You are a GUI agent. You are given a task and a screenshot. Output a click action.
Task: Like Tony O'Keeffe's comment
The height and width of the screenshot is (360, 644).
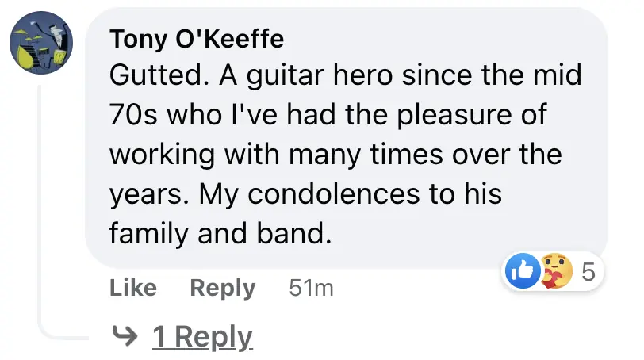[x=133, y=289]
